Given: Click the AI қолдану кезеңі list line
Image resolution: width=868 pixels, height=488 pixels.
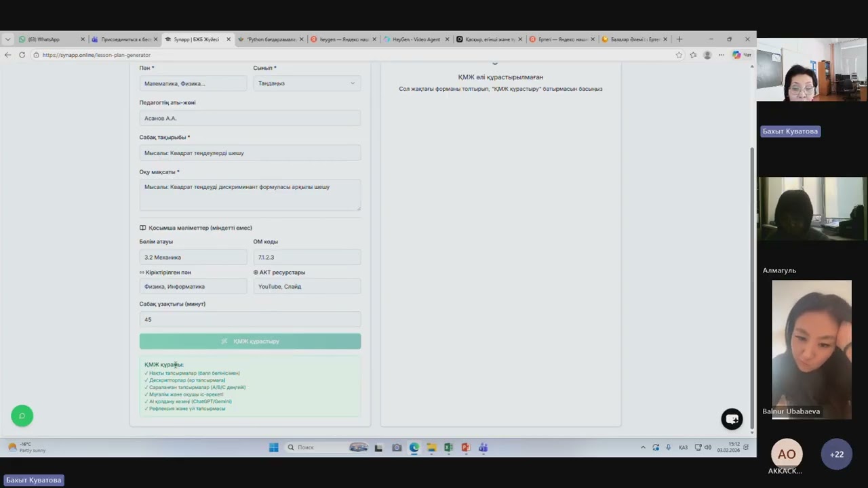Looking at the screenshot, I should pos(188,401).
